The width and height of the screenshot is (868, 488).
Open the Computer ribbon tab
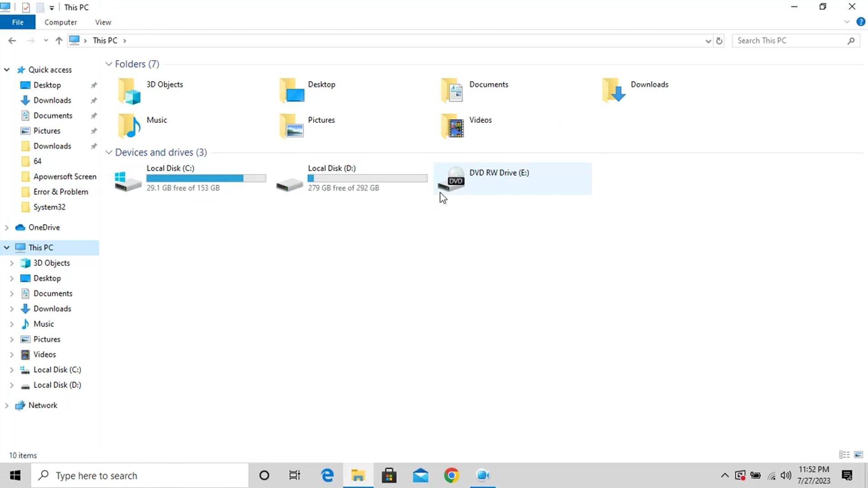(x=61, y=22)
